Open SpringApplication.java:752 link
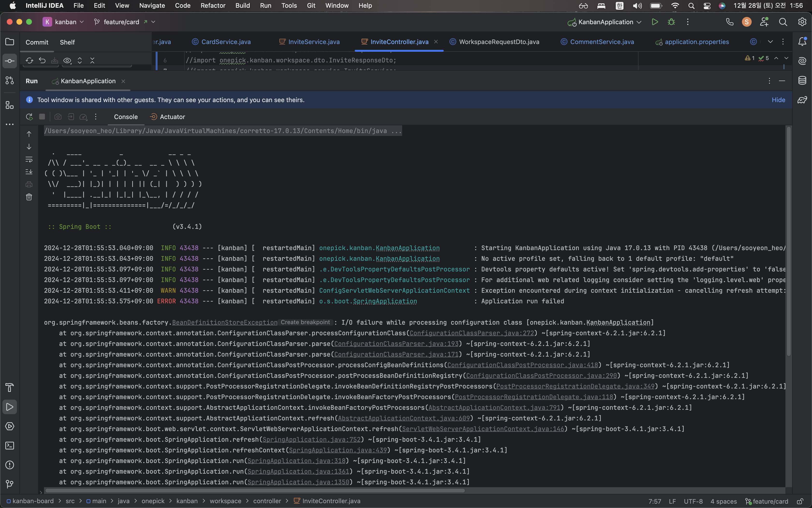812x508 pixels. (x=311, y=440)
